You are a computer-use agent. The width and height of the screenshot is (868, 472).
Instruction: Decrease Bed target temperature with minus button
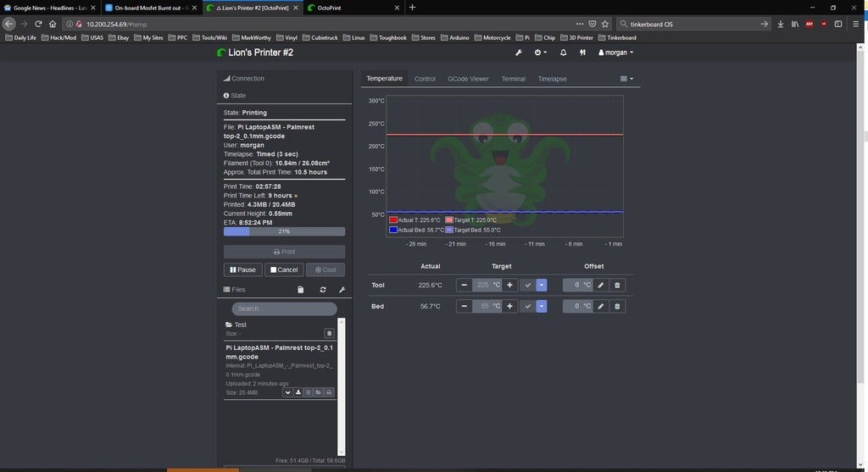(465, 306)
